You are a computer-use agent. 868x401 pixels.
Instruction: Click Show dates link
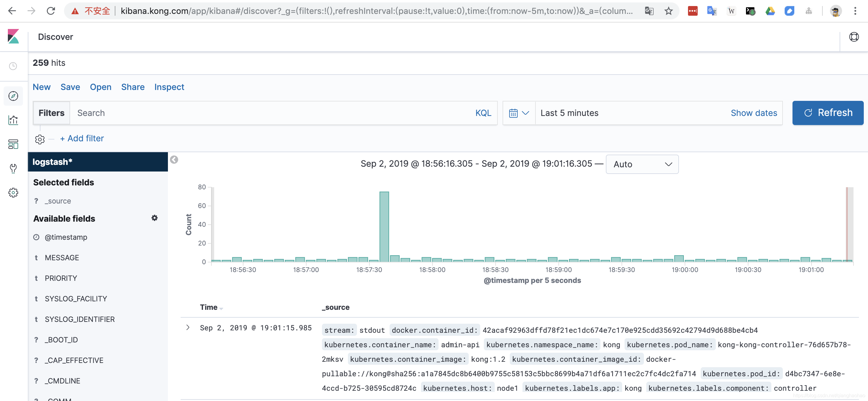pos(754,112)
